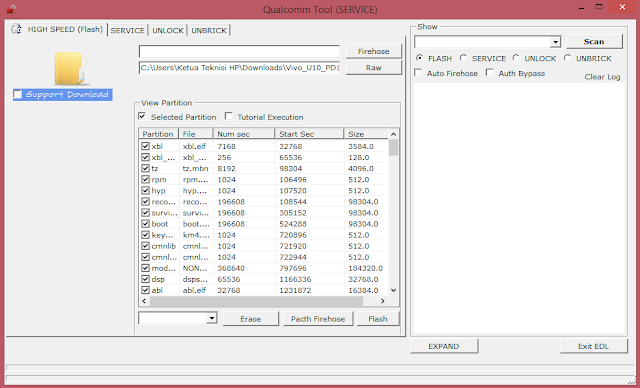The image size is (640, 388).
Task: Click partition list scroll down arrow
Action: [x=393, y=290]
